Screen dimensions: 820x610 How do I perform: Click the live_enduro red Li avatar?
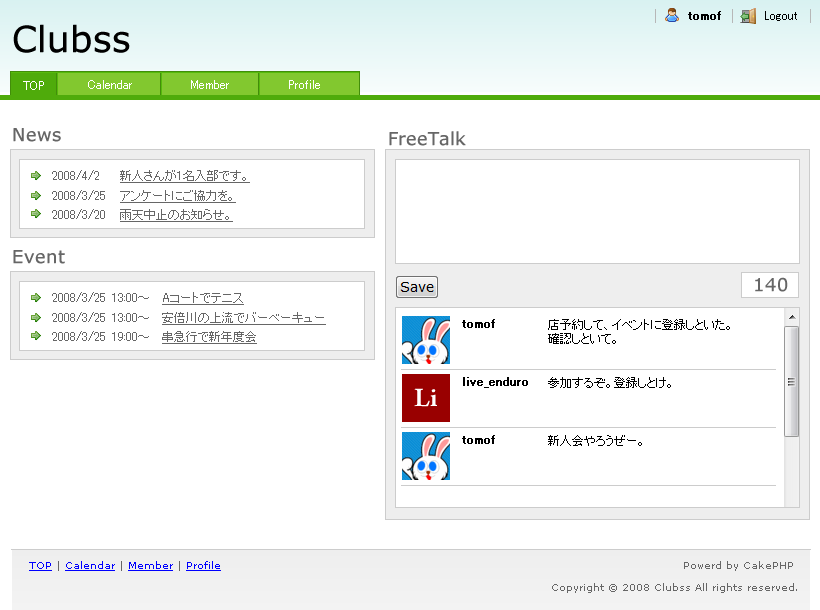pyautogui.click(x=426, y=398)
